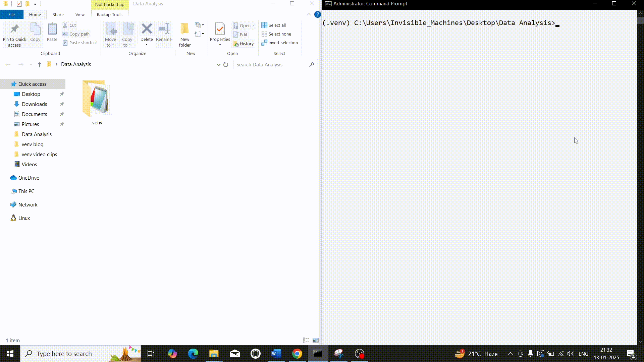The width and height of the screenshot is (644, 362).
Task: Open the venv blog folder
Action: (x=33, y=144)
